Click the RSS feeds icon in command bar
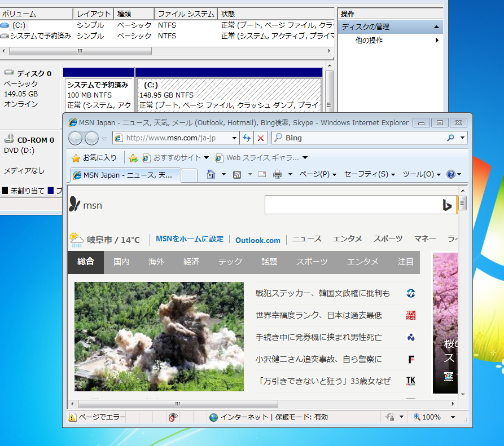 (x=237, y=175)
